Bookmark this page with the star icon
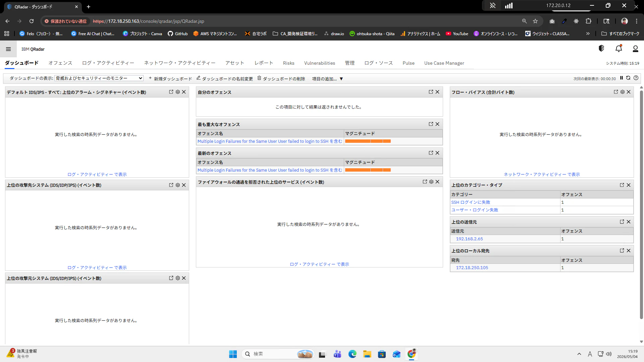This screenshot has height=362, width=644. coord(535,21)
